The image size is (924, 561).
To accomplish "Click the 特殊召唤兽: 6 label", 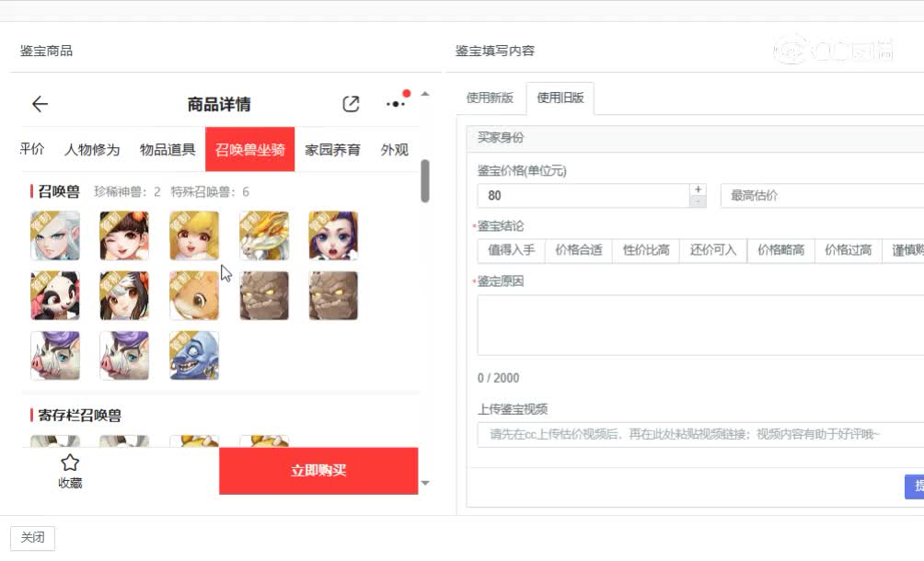I will pyautogui.click(x=210, y=192).
